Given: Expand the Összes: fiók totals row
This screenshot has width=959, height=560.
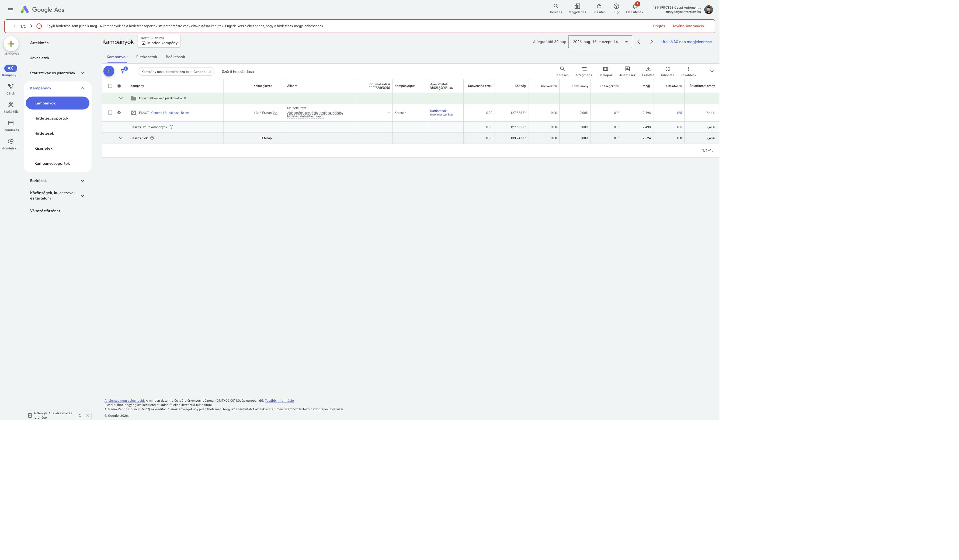Looking at the screenshot, I should (x=121, y=138).
